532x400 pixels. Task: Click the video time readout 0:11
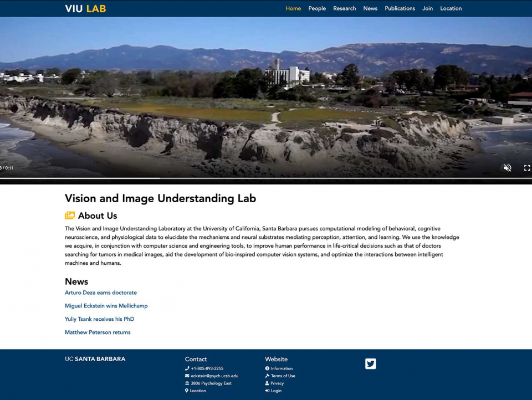pyautogui.click(x=7, y=168)
